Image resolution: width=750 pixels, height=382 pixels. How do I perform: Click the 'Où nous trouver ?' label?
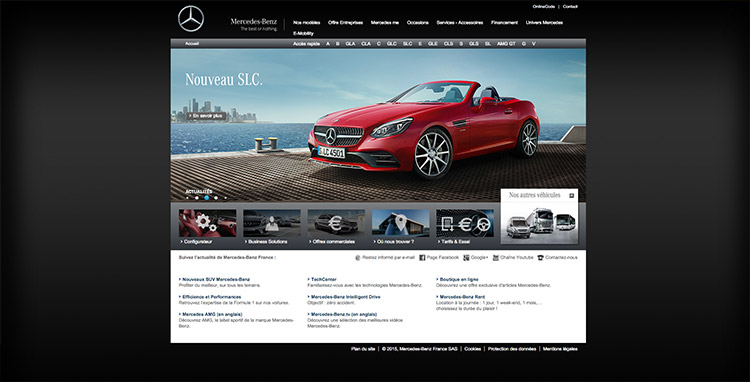point(394,242)
